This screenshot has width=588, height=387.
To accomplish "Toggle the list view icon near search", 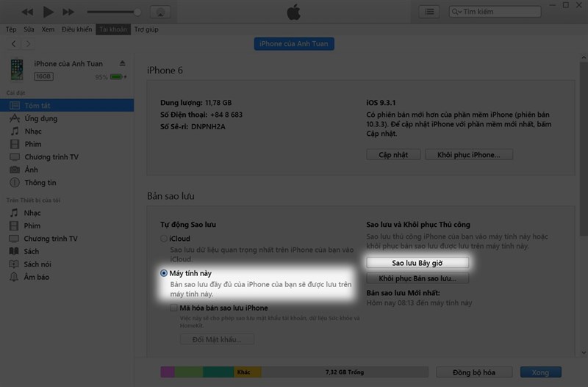I will pyautogui.click(x=429, y=12).
